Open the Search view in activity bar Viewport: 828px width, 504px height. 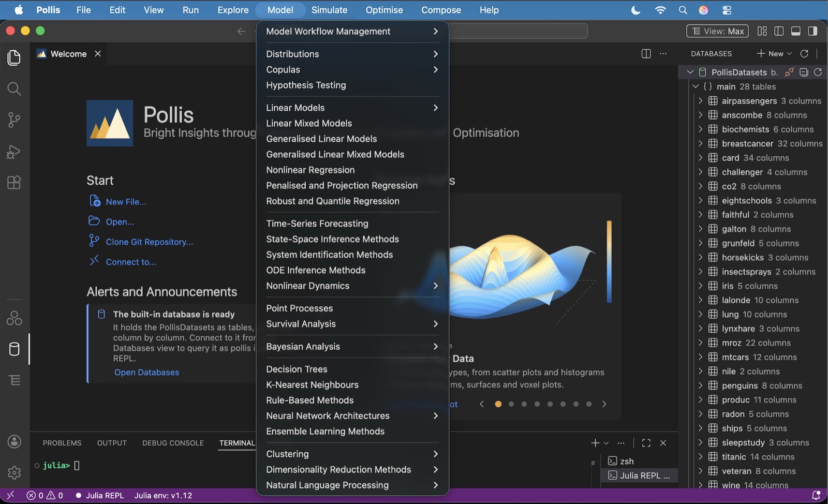pos(14,89)
